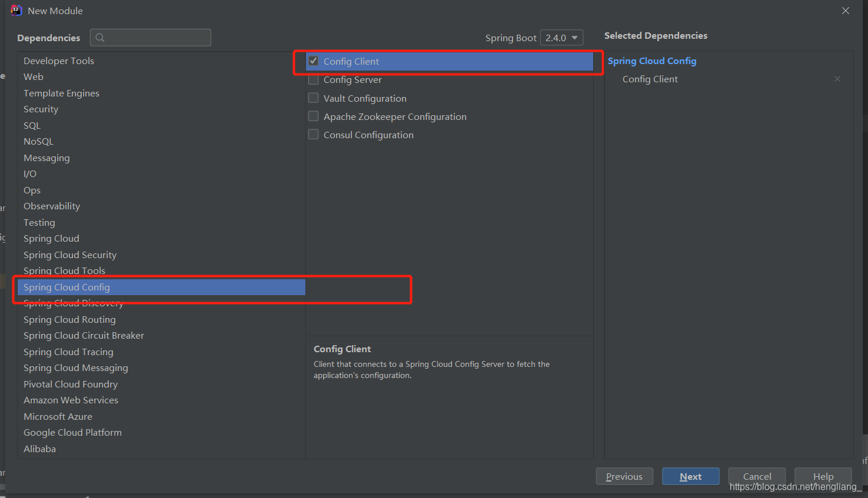Open the Spring Cloud Discovery category
868x498 pixels.
pos(161,303)
